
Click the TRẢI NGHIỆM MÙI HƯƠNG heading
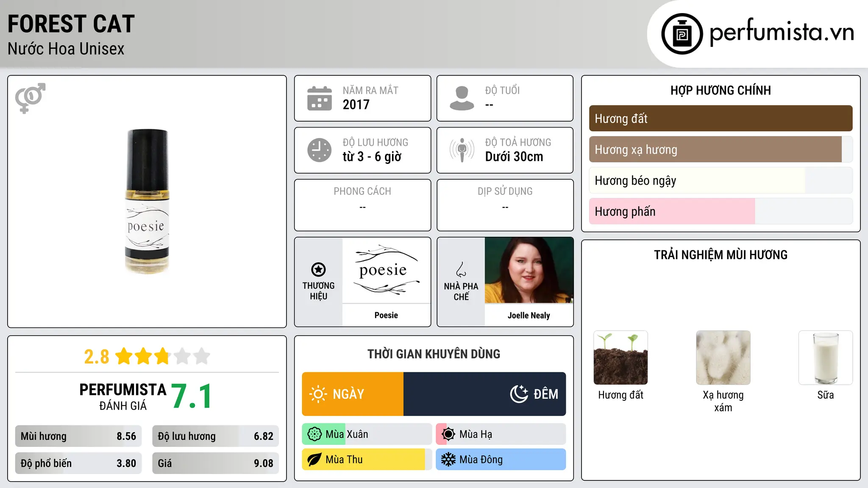click(721, 255)
